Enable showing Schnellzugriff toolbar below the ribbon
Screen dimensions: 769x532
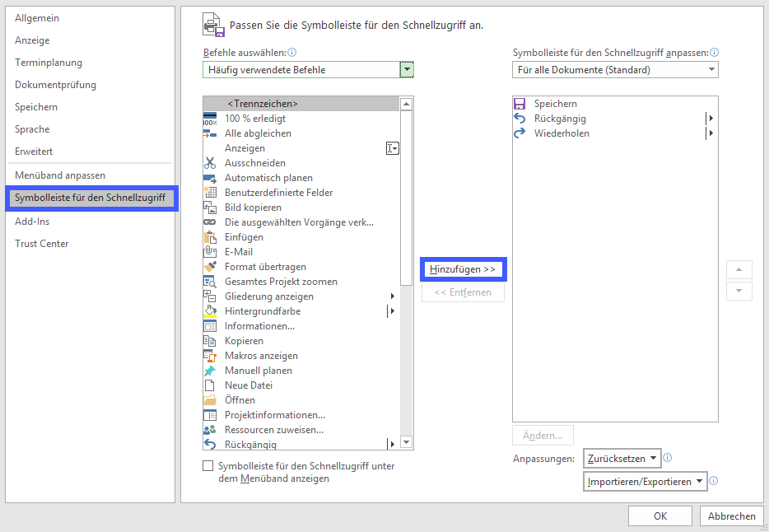click(208, 466)
